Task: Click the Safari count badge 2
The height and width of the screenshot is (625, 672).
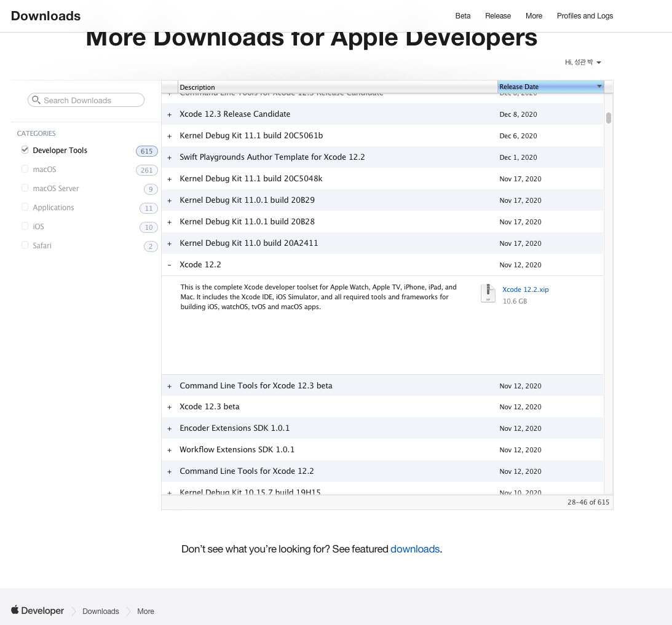Action: pos(151,246)
